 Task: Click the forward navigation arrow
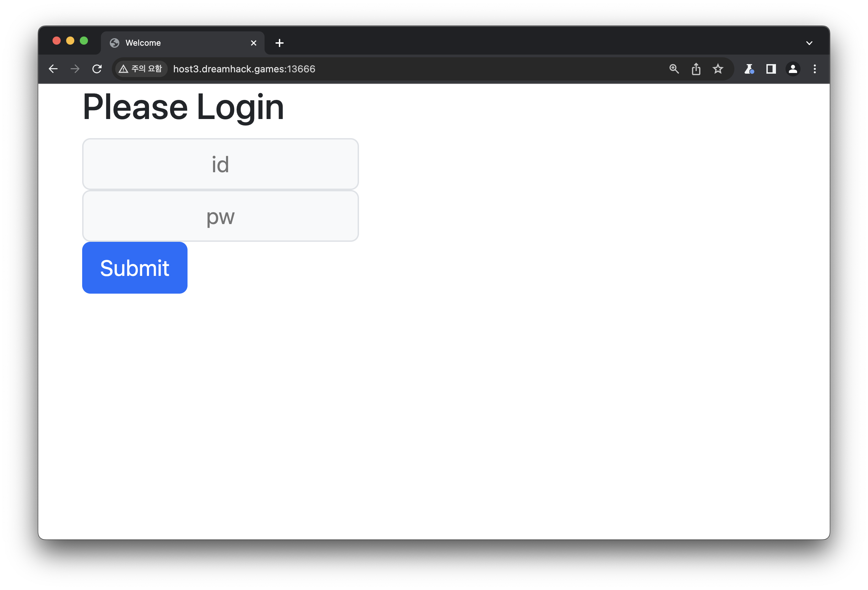(75, 69)
